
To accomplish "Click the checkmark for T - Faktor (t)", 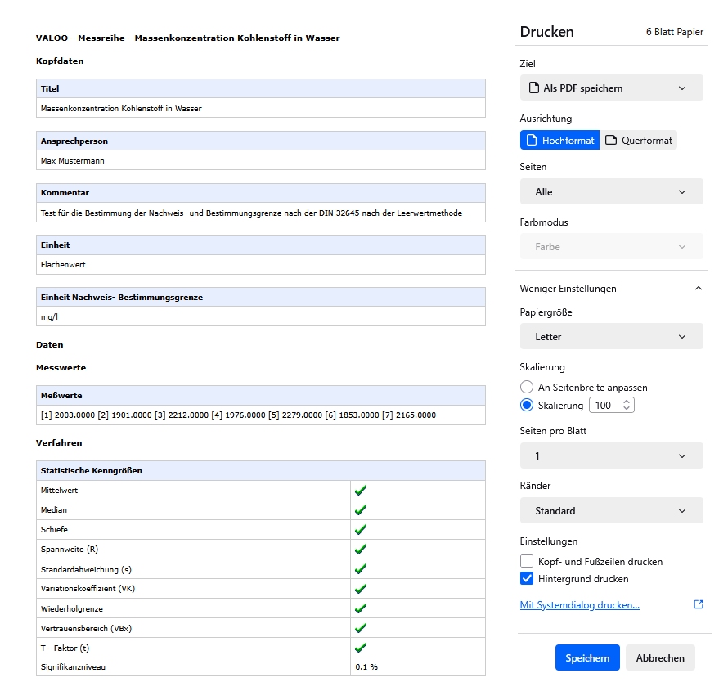I will point(360,648).
